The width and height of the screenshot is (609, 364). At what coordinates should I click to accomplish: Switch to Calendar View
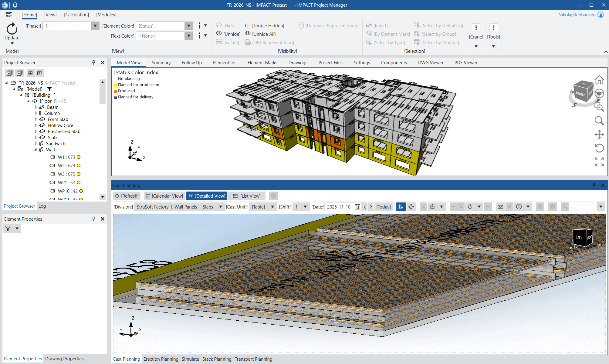[164, 196]
